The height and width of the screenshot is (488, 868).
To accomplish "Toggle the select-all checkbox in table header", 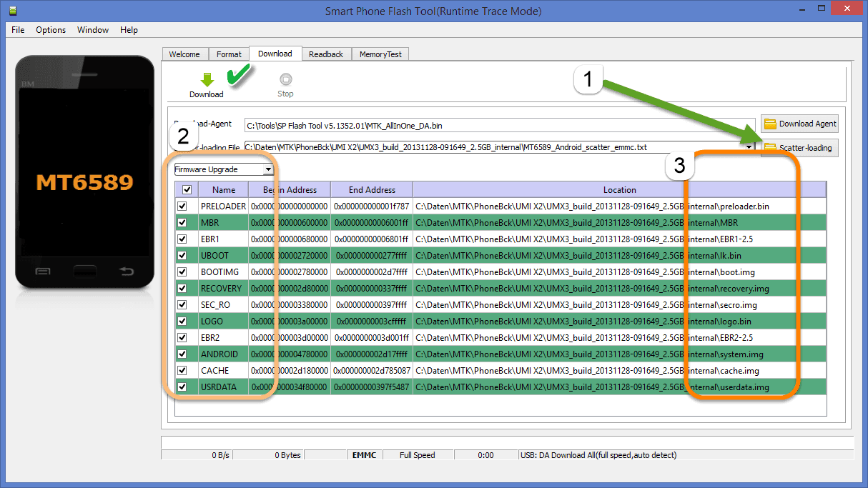I will click(x=187, y=189).
